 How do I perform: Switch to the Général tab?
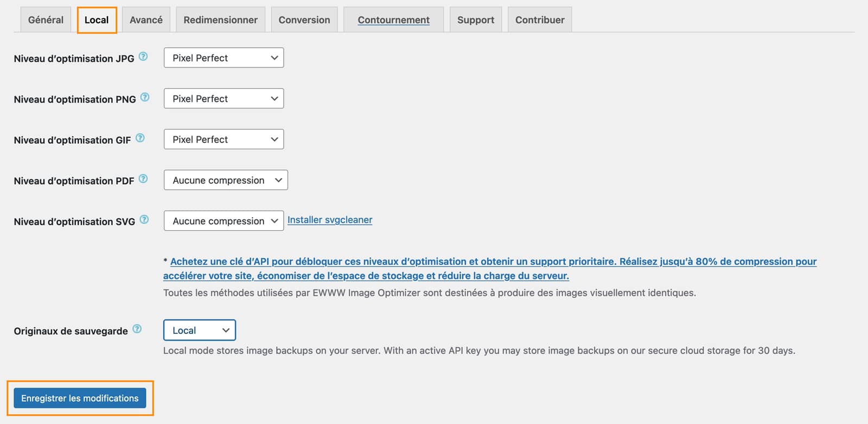click(x=46, y=20)
